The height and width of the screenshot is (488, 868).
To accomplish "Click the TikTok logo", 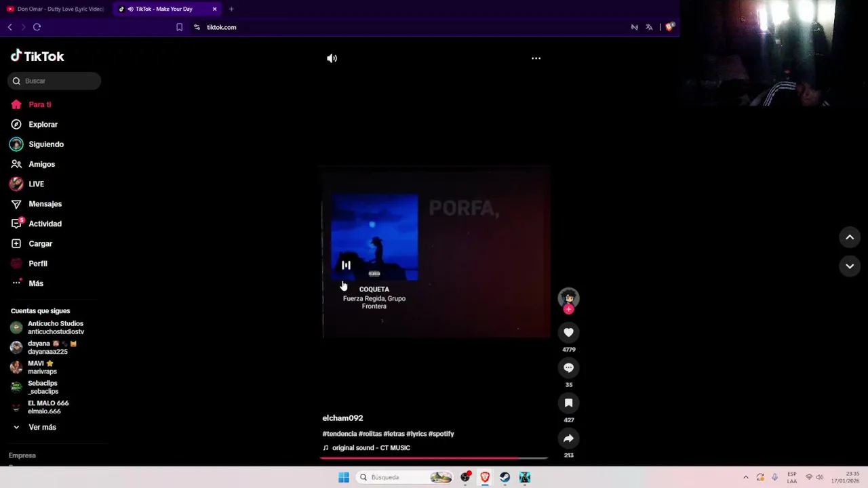I will pos(37,56).
